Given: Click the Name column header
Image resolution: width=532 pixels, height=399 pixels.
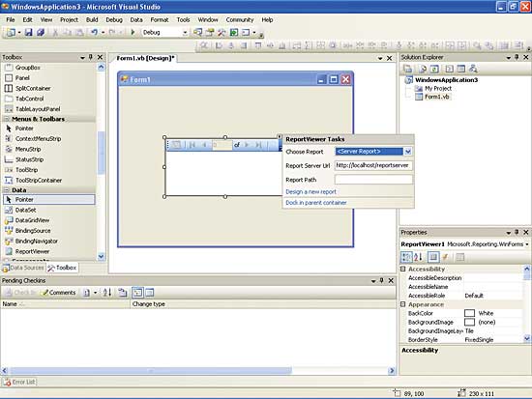Looking at the screenshot, I should pos(65,304).
